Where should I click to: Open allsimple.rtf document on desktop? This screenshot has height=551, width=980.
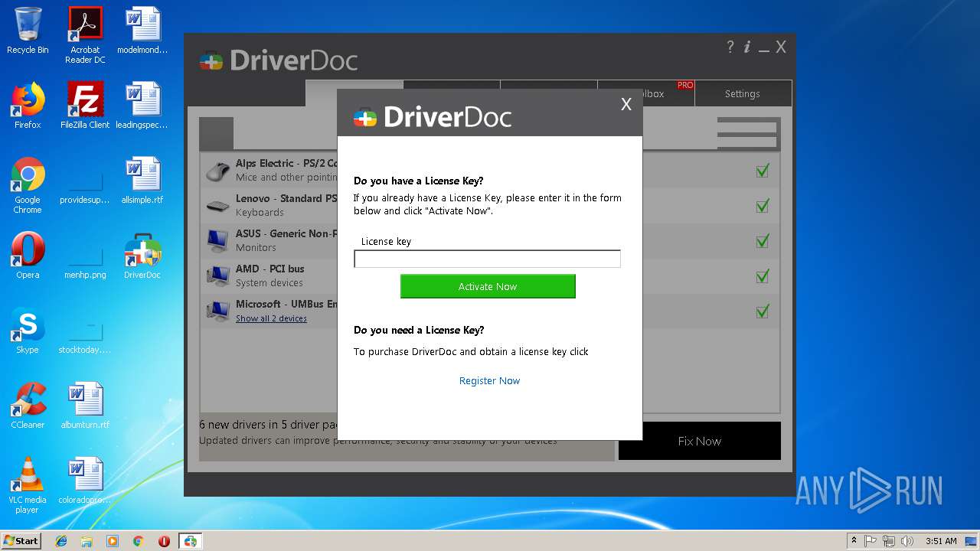pos(142,181)
